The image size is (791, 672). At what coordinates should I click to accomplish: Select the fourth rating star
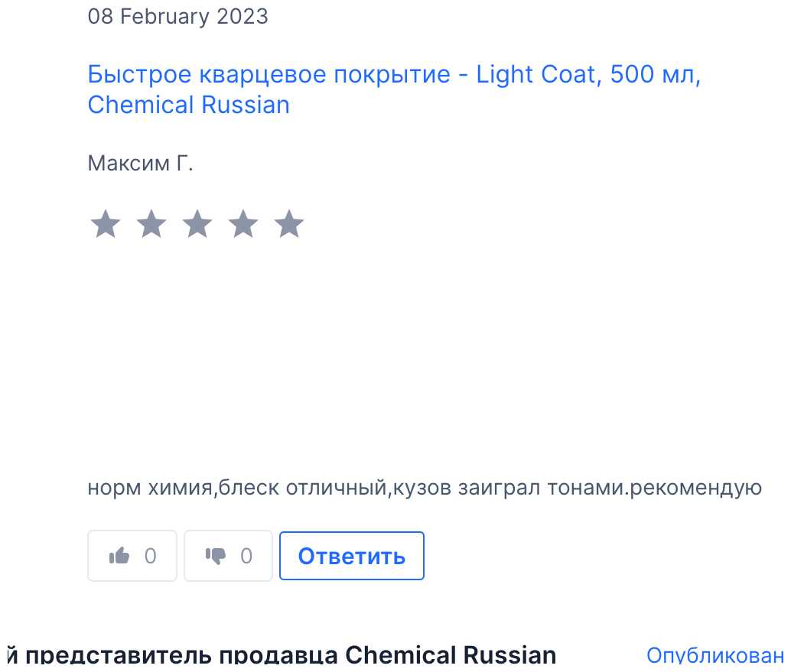243,225
